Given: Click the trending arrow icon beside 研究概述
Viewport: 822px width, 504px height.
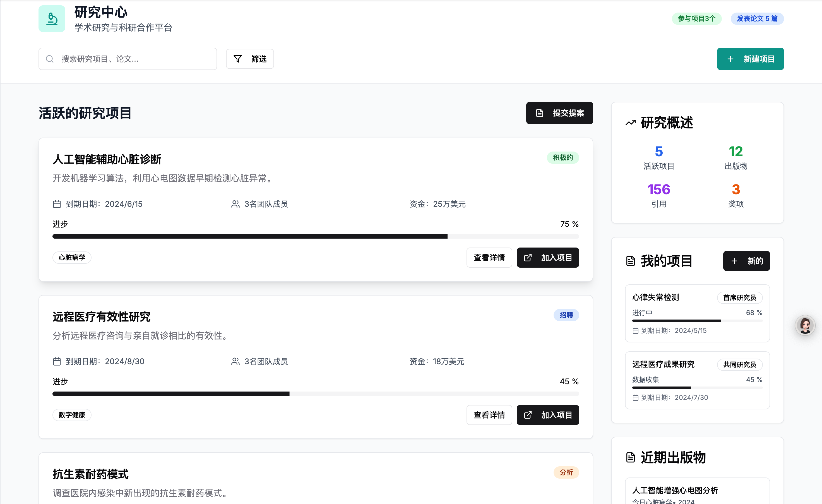Looking at the screenshot, I should [x=630, y=123].
